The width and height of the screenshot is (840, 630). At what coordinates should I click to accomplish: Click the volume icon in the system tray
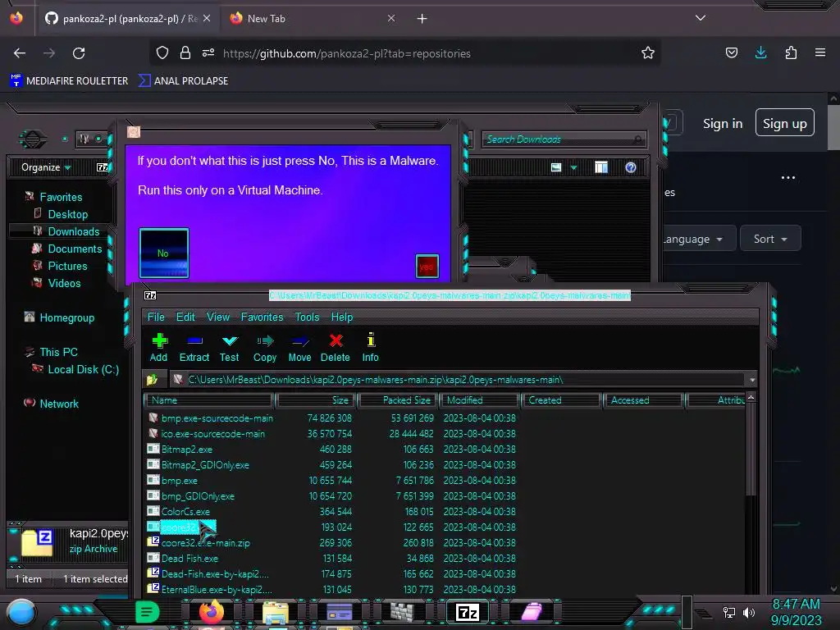tap(749, 612)
